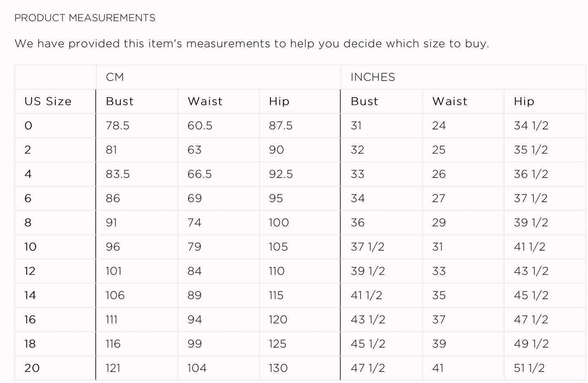588x383 pixels.
Task: Click the 101 bust cell for size 12
Action: [114, 271]
